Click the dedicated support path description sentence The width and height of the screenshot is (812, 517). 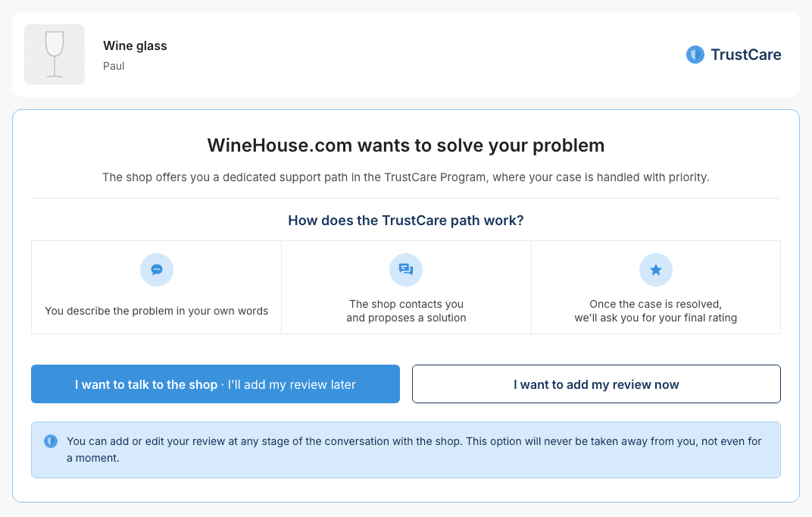(406, 177)
